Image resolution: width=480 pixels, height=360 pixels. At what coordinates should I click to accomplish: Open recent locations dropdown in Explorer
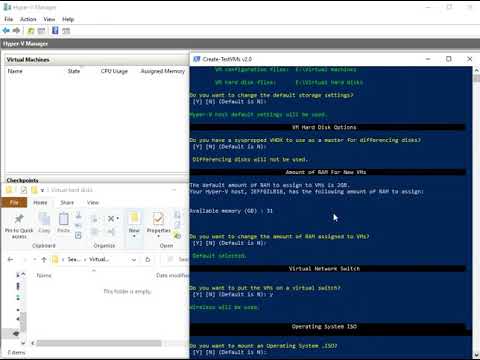(x=35, y=259)
